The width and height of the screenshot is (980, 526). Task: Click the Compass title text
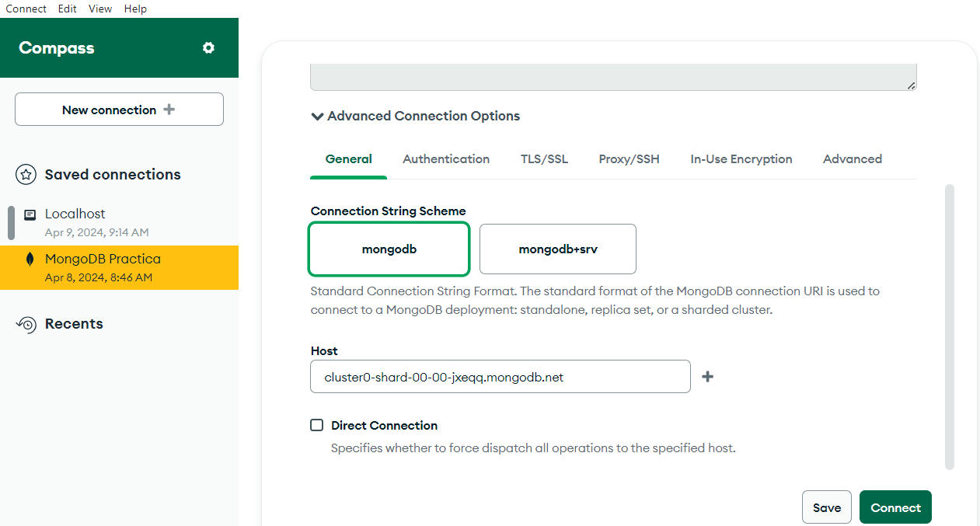57,48
